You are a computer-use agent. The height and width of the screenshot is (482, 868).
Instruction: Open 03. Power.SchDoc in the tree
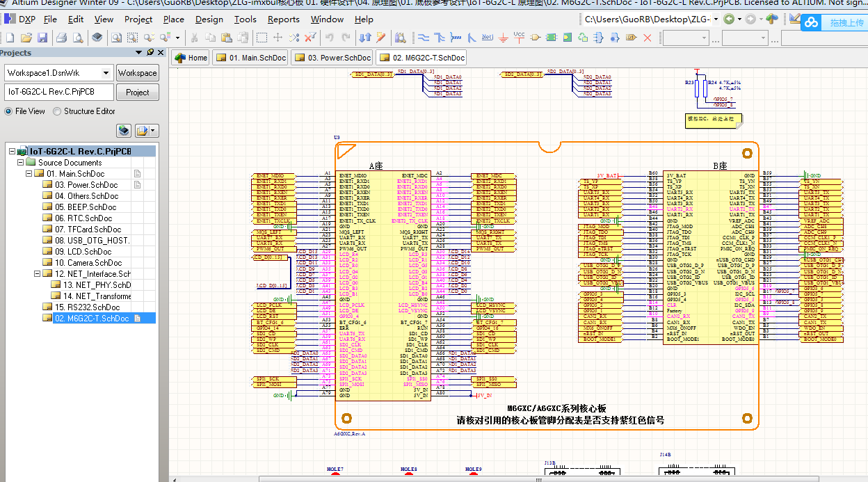coord(86,185)
